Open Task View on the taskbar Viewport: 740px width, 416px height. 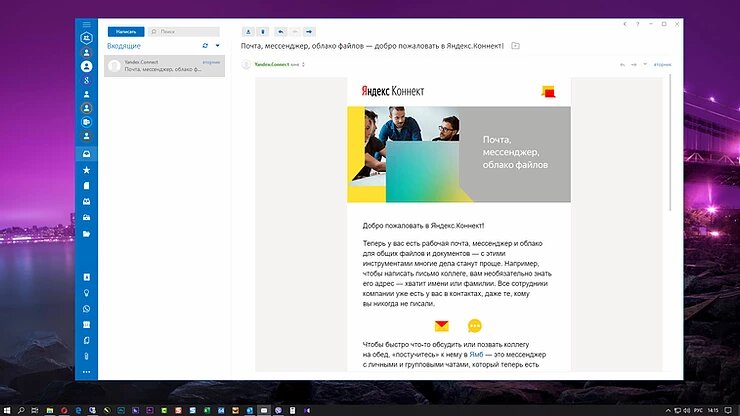coord(35,410)
